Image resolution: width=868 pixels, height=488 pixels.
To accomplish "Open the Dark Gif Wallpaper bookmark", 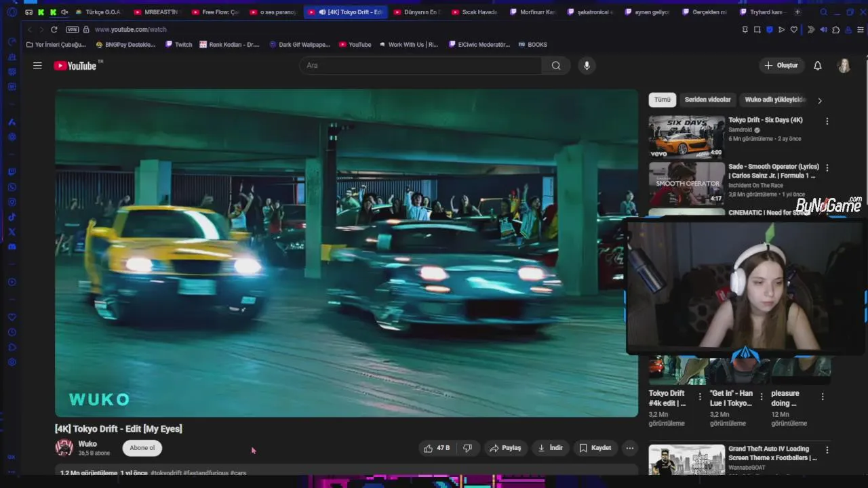I will [x=300, y=45].
